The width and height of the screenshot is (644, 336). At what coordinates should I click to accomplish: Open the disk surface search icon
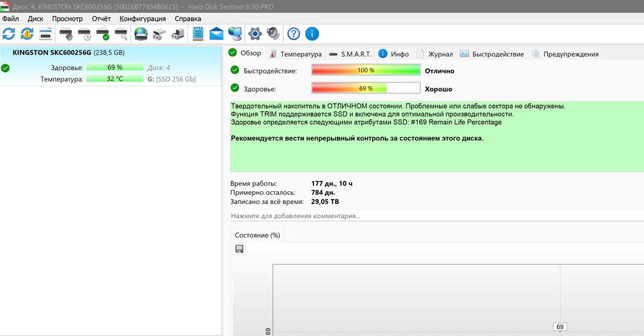point(121,33)
